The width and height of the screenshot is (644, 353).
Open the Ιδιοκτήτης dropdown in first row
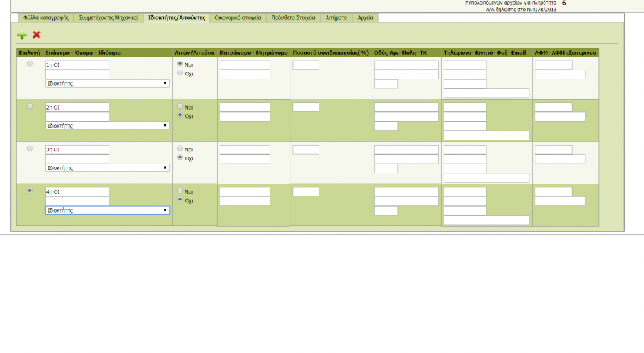coord(108,84)
